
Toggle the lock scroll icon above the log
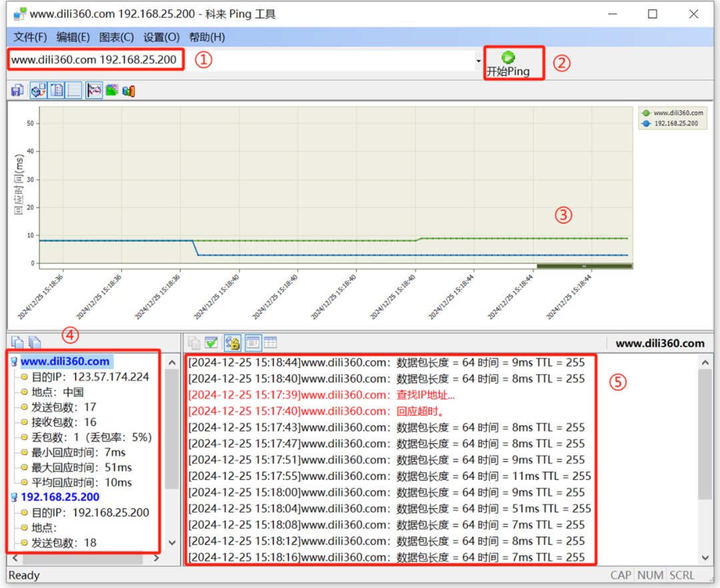233,343
